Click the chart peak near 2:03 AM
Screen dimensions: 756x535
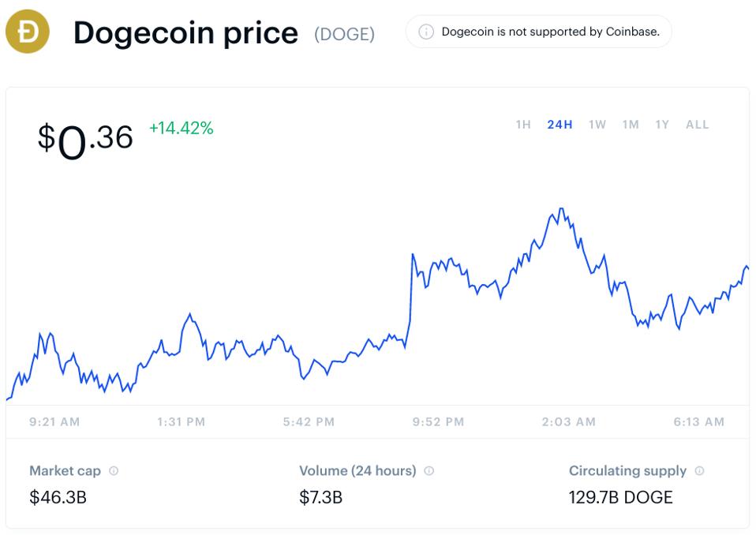pyautogui.click(x=563, y=208)
